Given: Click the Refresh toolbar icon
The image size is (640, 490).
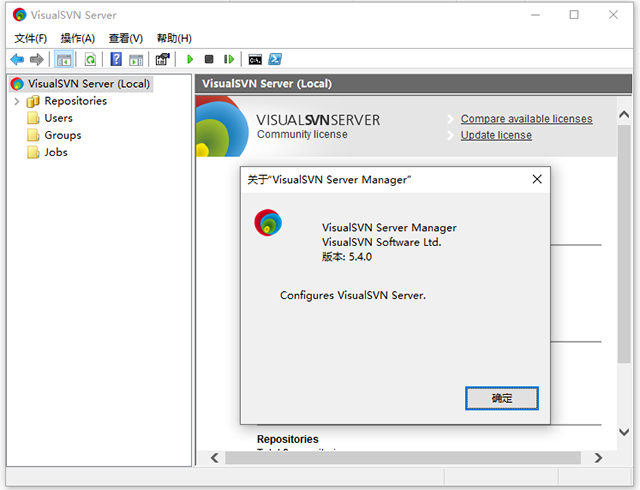Looking at the screenshot, I should coord(90,60).
